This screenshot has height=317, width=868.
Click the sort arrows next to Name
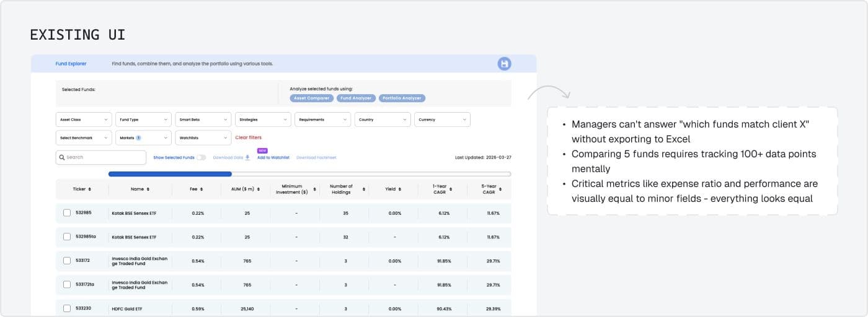(148, 189)
